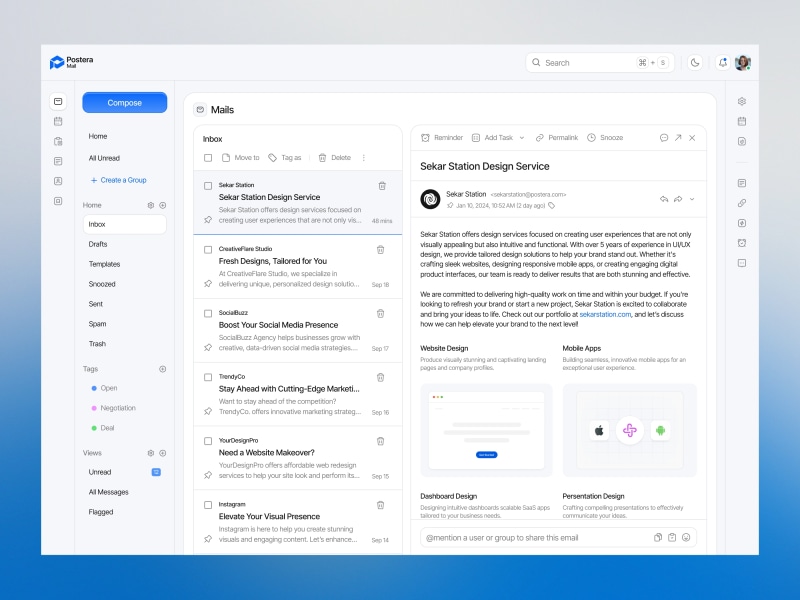The image size is (800, 600).
Task: Open the All Messages view
Action: (109, 492)
